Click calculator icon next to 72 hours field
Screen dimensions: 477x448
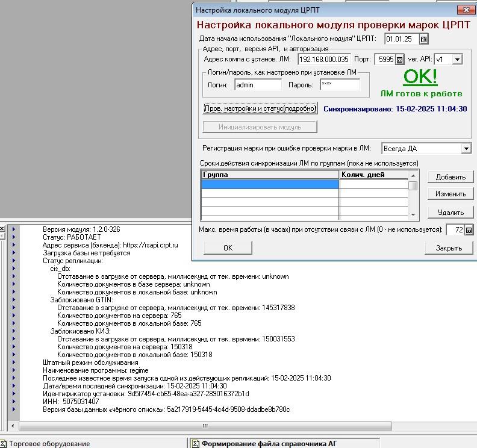pos(469,230)
